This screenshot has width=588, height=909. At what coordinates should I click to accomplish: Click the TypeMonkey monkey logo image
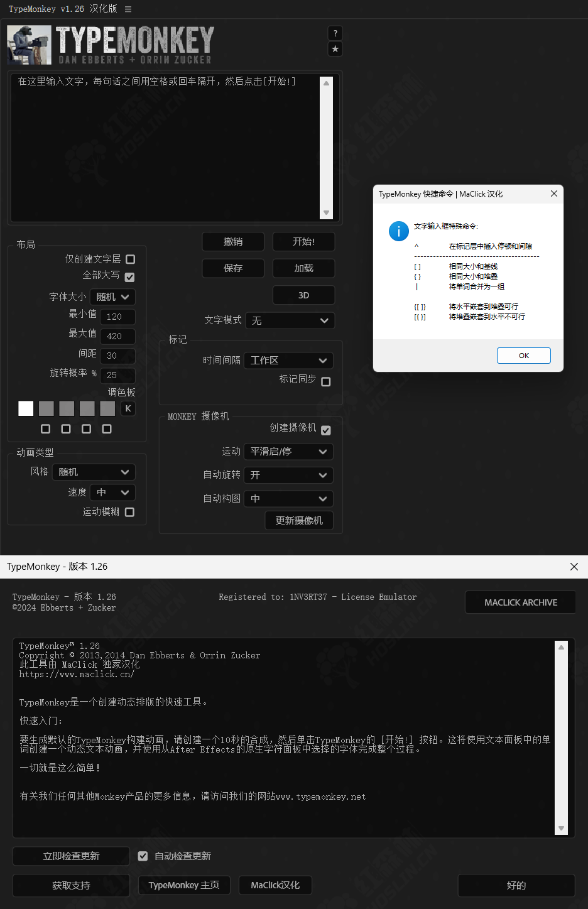pos(29,45)
